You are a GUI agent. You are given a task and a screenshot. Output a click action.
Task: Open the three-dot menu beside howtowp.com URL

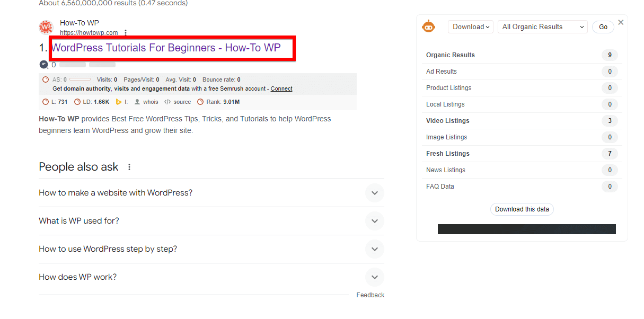(126, 33)
